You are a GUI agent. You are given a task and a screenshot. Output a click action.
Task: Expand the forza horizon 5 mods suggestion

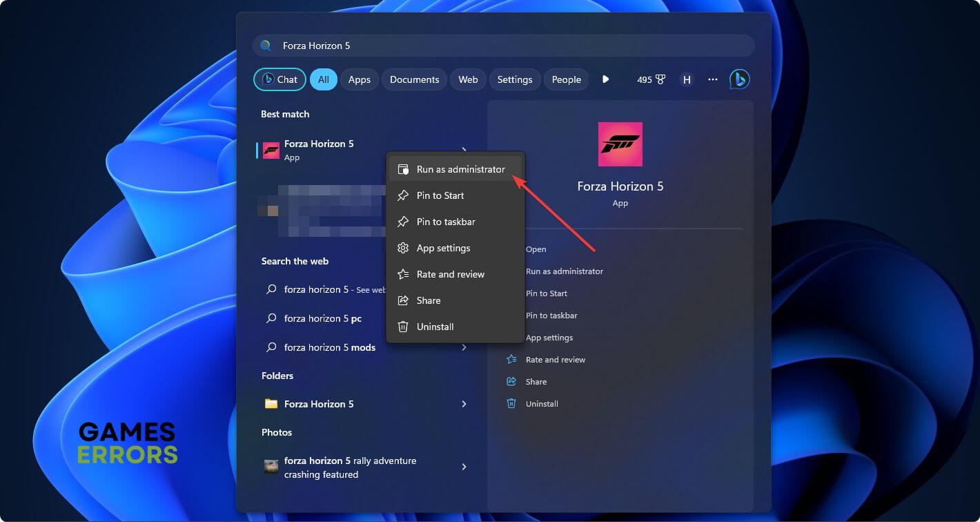[x=464, y=347]
